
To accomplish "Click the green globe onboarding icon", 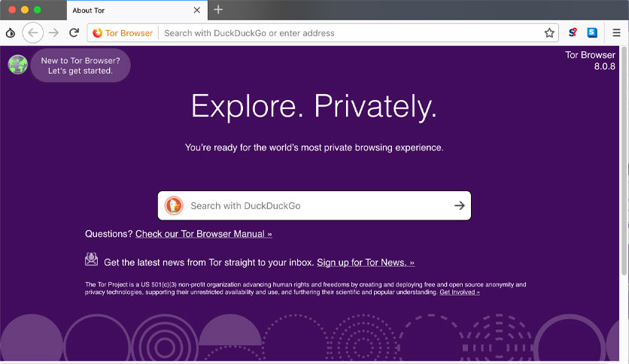I will click(x=17, y=65).
